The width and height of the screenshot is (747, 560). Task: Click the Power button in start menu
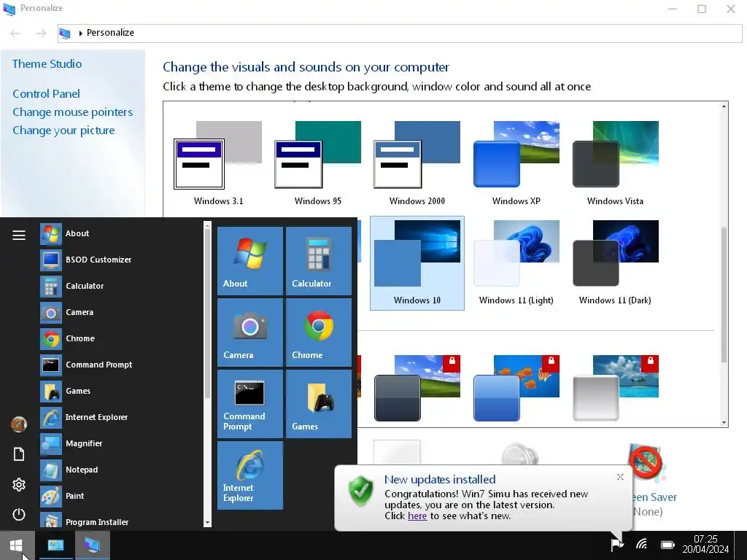pyautogui.click(x=18, y=514)
